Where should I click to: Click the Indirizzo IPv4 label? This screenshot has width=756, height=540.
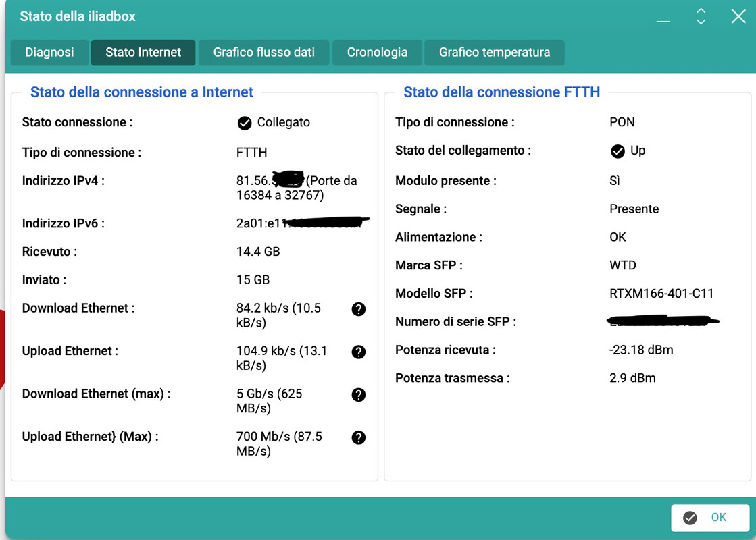63,181
